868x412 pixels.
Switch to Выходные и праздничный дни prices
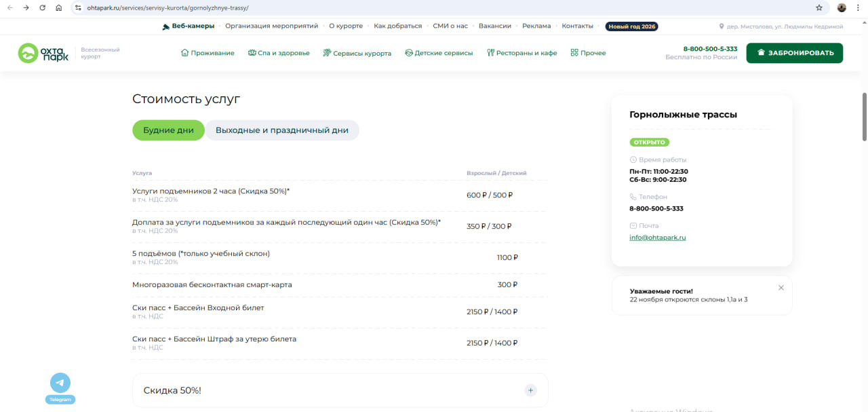click(x=281, y=130)
